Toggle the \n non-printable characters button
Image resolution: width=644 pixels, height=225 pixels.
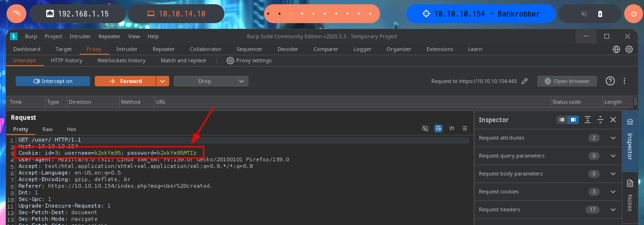tap(452, 128)
